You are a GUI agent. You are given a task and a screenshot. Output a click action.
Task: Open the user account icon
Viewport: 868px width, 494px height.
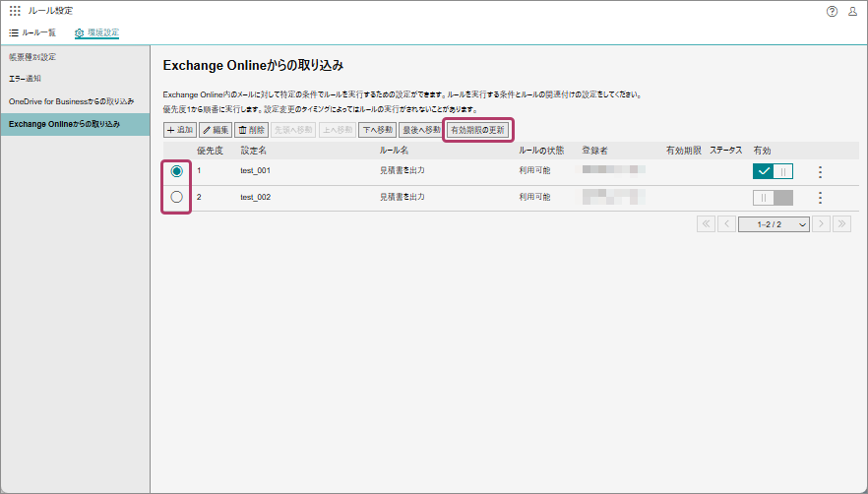point(852,12)
